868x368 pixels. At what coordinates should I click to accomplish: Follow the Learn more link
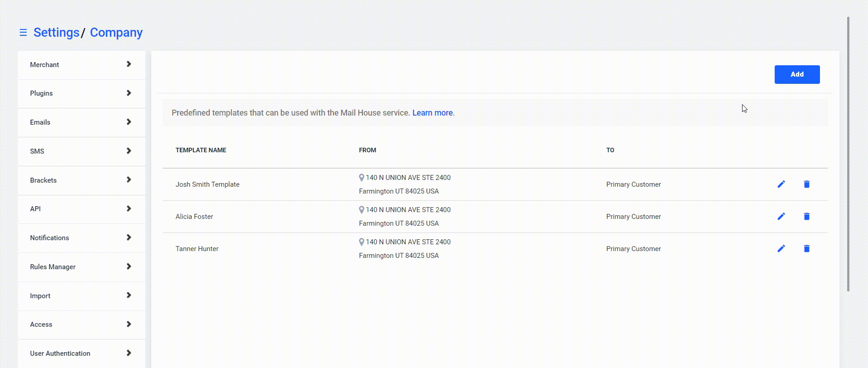pyautogui.click(x=433, y=113)
